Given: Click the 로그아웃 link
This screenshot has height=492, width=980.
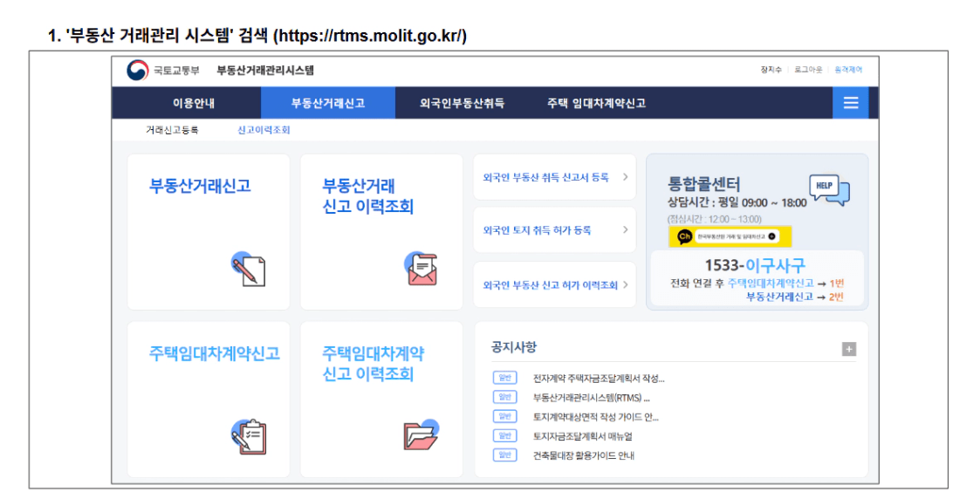Looking at the screenshot, I should tap(808, 70).
